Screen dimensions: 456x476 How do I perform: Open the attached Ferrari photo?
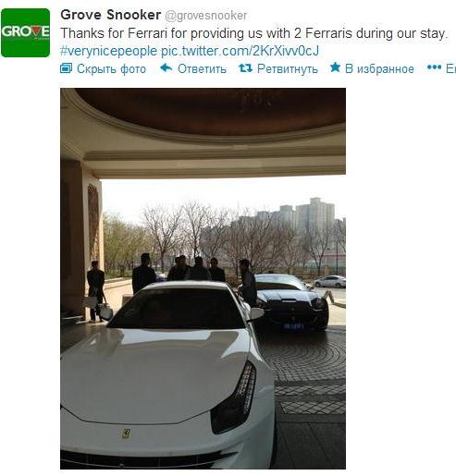point(203,278)
